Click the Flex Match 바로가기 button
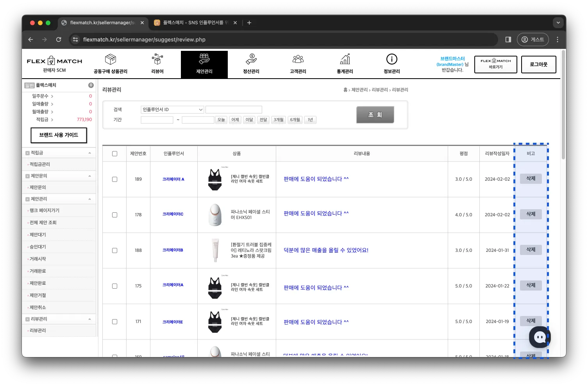The width and height of the screenshot is (588, 386). (x=496, y=65)
